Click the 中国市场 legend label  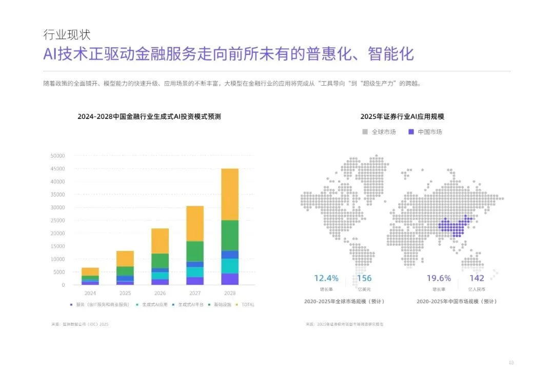pos(430,132)
